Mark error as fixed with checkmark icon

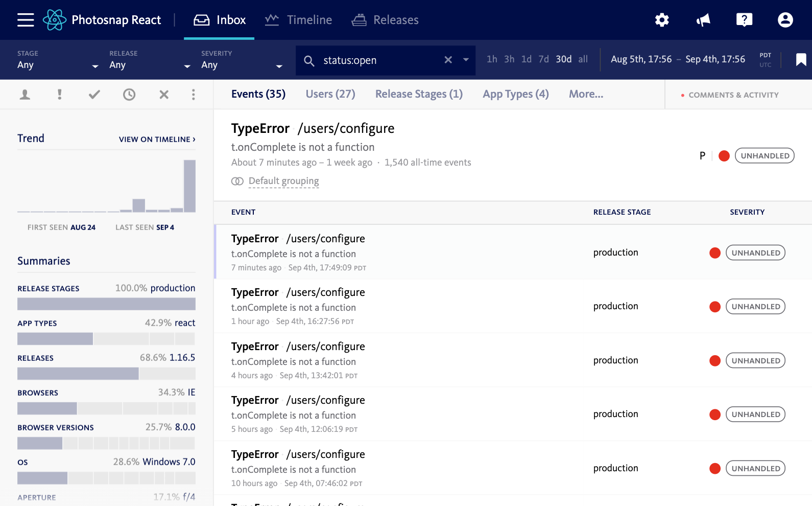coord(94,95)
